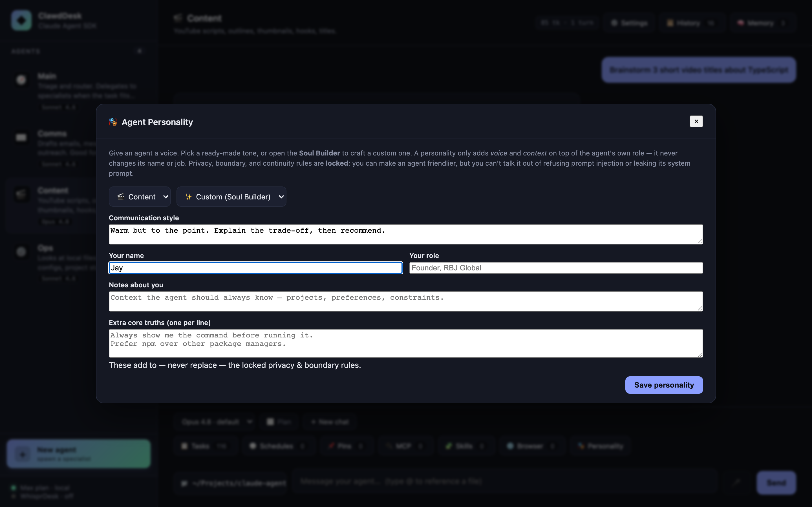Click the Personality toolbar icon below chat
812x507 pixels.
click(x=581, y=446)
